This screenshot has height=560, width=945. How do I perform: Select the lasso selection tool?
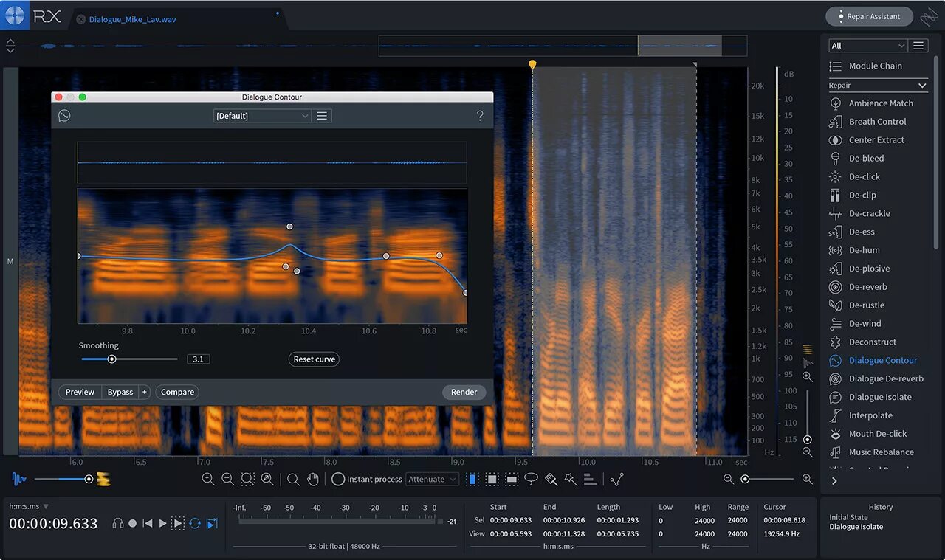tap(531, 479)
